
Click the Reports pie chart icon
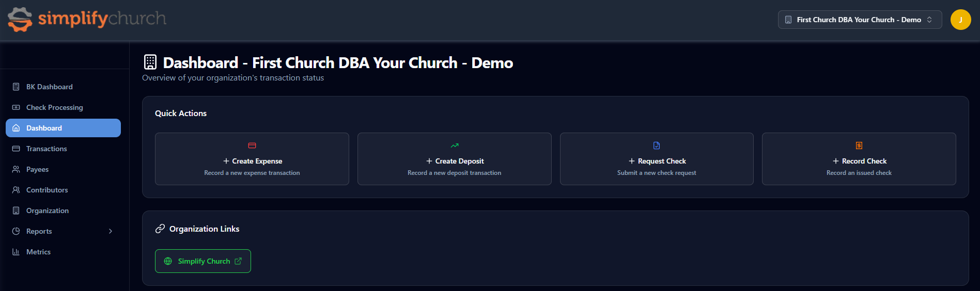pyautogui.click(x=16, y=231)
